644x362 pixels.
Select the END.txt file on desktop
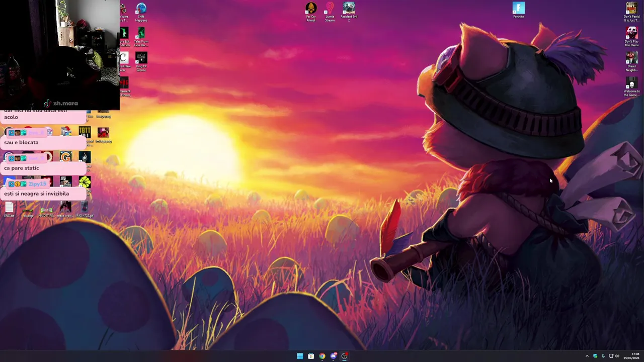9,210
